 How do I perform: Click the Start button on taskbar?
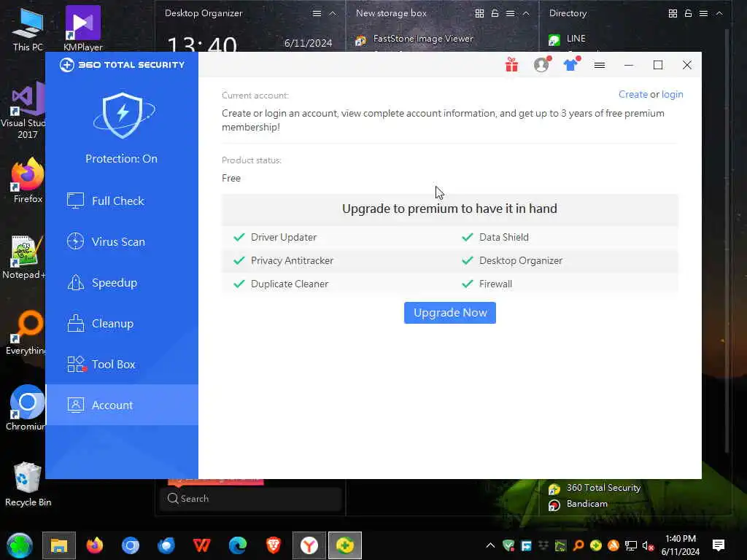pyautogui.click(x=20, y=545)
